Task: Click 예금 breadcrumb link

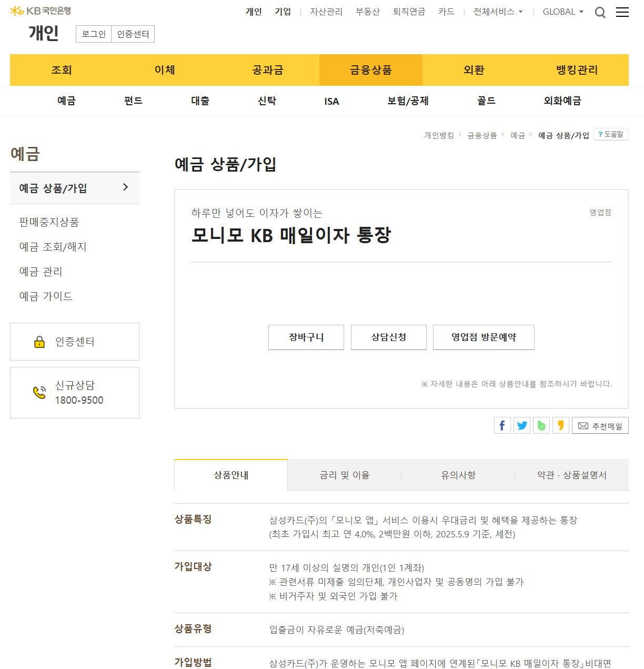Action: [x=518, y=135]
